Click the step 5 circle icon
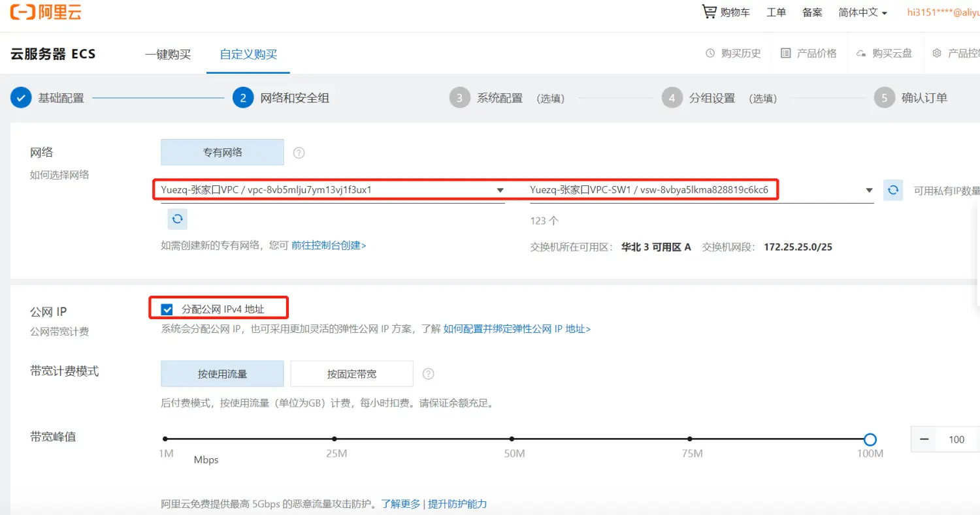 click(x=885, y=98)
